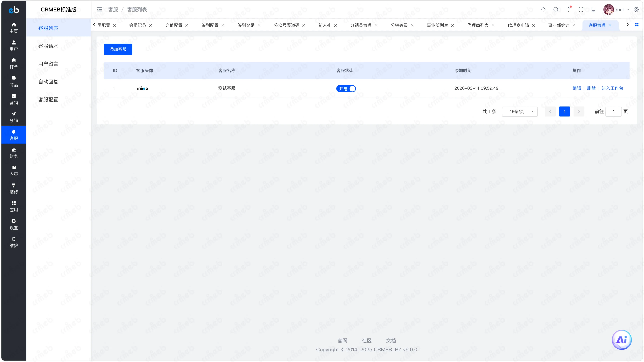Open the 装修 decoration section
Viewport: 644px width, 362px height.
point(14,189)
